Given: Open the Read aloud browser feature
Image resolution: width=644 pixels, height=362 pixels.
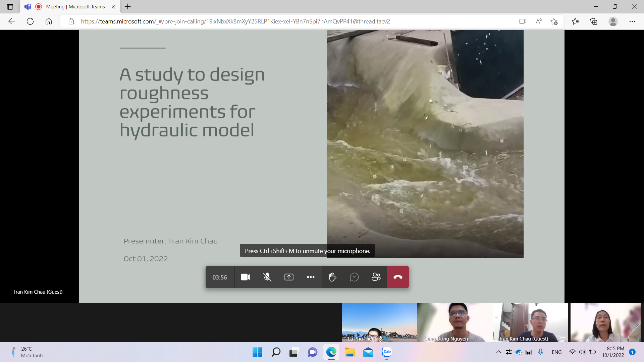Looking at the screenshot, I should click(x=539, y=21).
